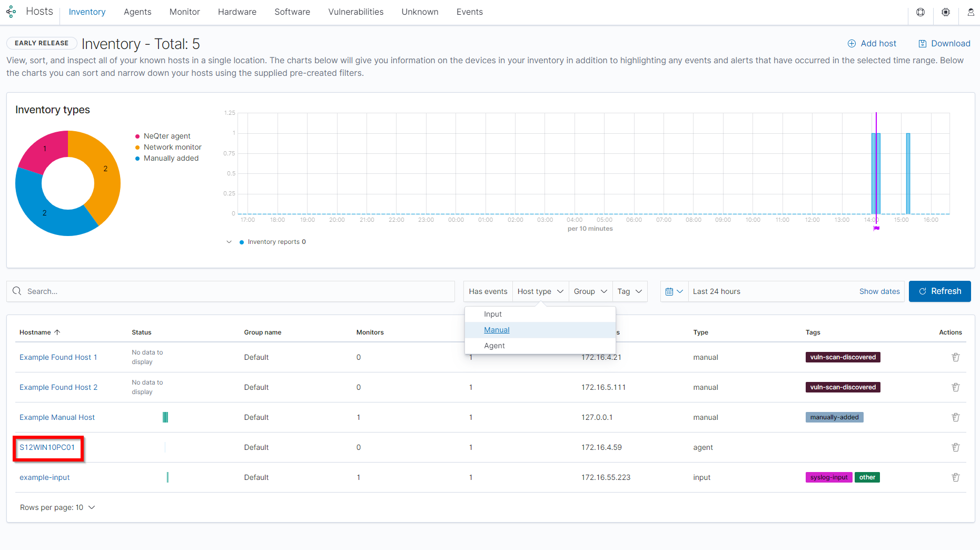Switch to Agents tab
This screenshot has width=980, height=550.
coord(137,12)
